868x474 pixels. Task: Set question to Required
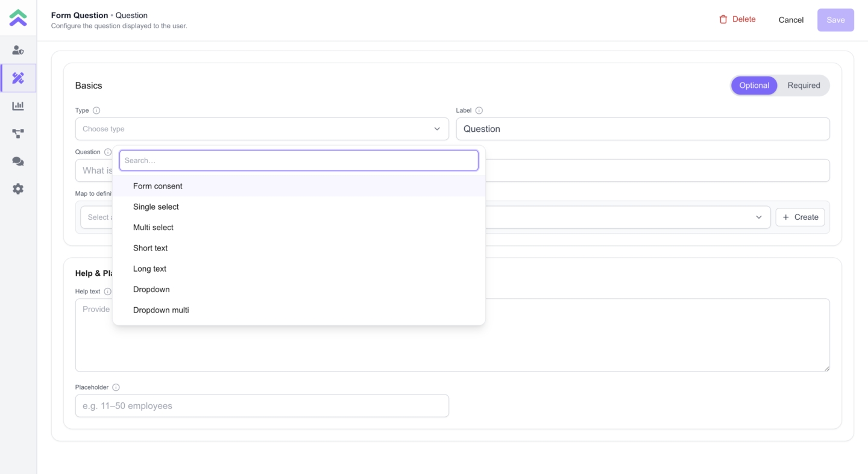click(804, 86)
